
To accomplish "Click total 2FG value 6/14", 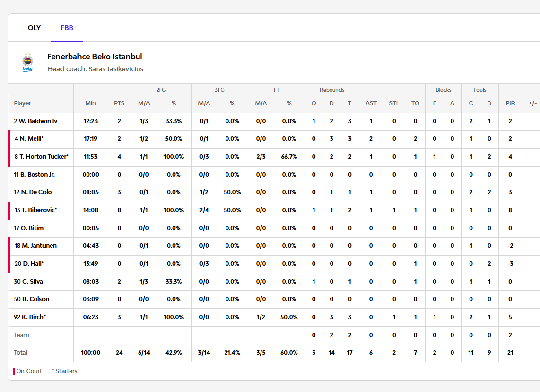I will point(144,353).
